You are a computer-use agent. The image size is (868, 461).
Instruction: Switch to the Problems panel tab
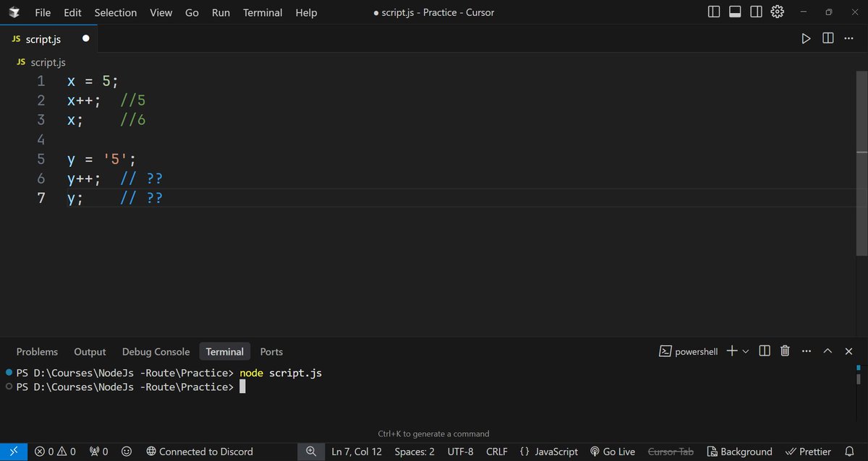tap(37, 352)
